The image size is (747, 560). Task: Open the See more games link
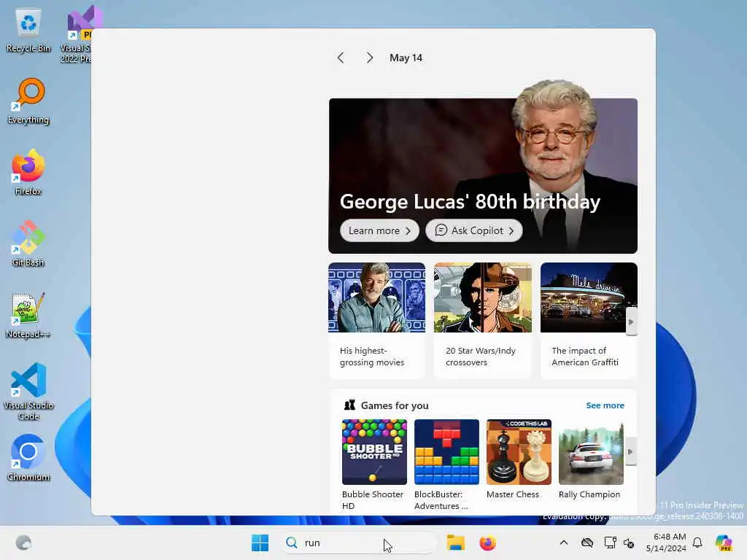[605, 405]
